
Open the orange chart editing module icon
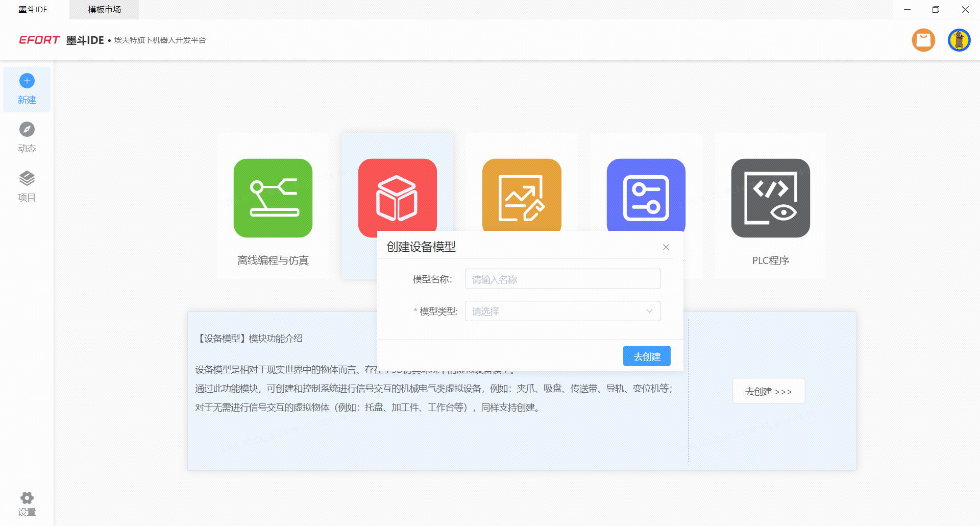[522, 194]
